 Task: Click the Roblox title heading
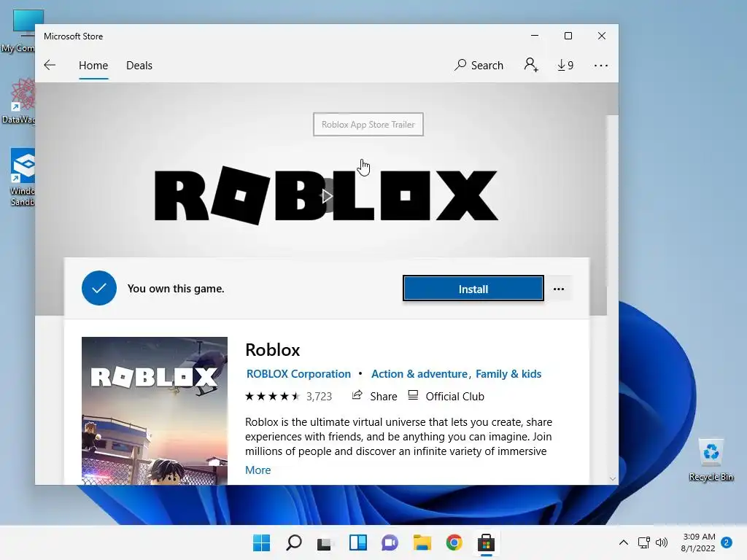point(273,350)
